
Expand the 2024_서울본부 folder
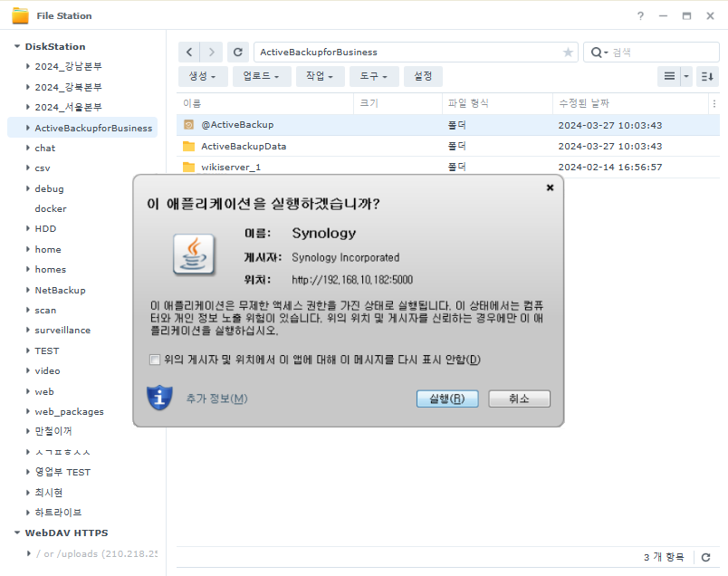(x=28, y=107)
